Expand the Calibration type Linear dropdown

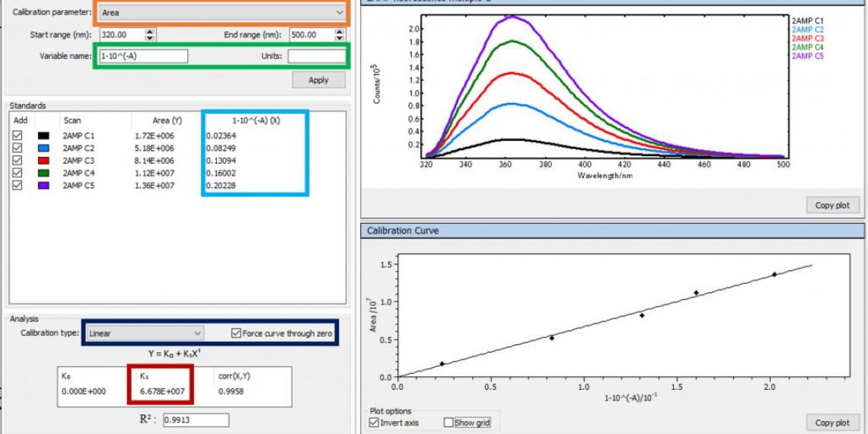coord(143,333)
